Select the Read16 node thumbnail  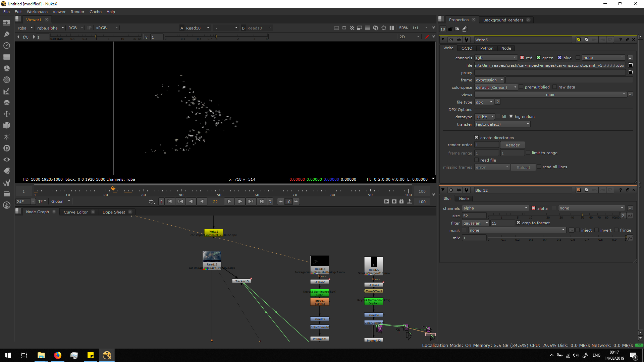pyautogui.click(x=212, y=257)
